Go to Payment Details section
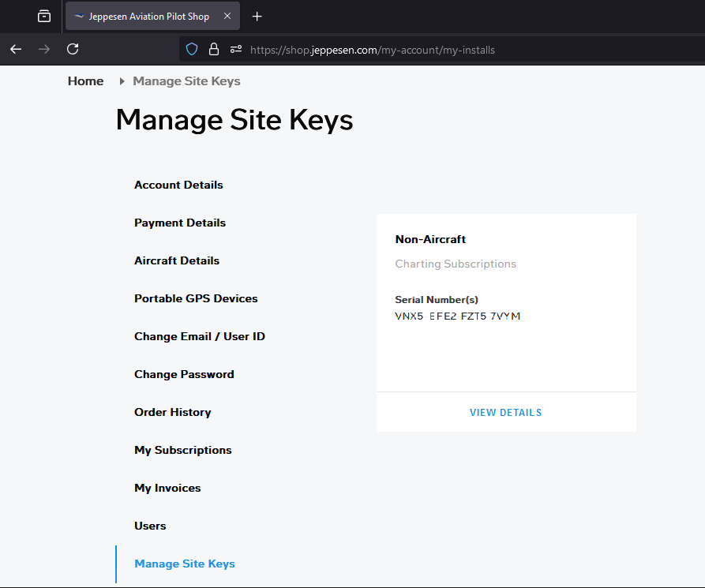This screenshot has width=705, height=588. pyautogui.click(x=180, y=223)
